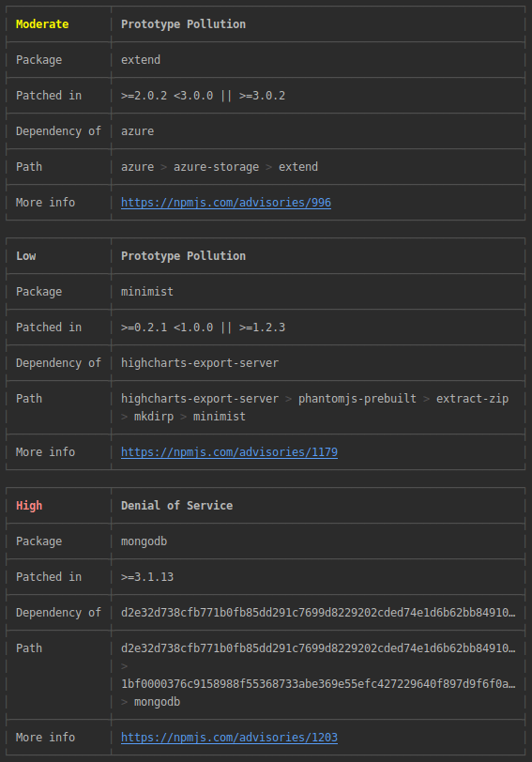Click the truncated 1bf0000376c9 hash in path
532x762 pixels.
[x=318, y=684]
